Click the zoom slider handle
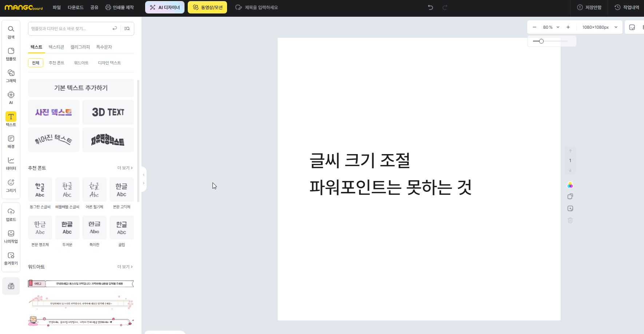 (541, 41)
